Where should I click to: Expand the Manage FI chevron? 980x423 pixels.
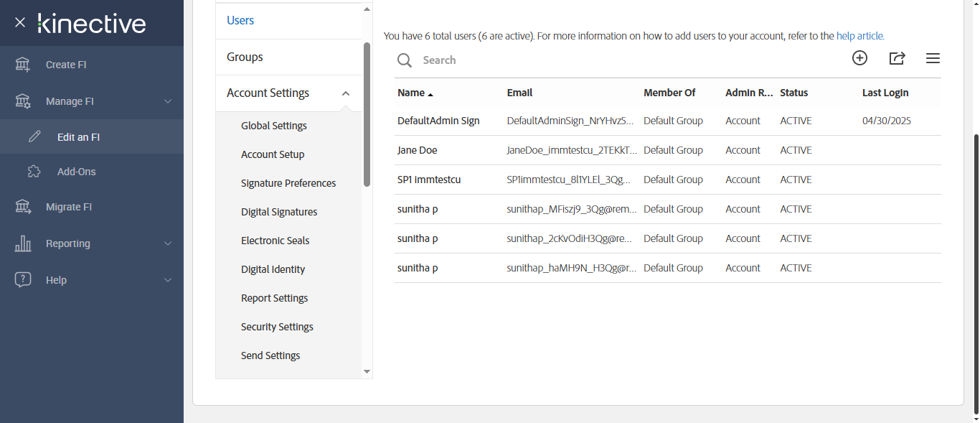pos(168,101)
